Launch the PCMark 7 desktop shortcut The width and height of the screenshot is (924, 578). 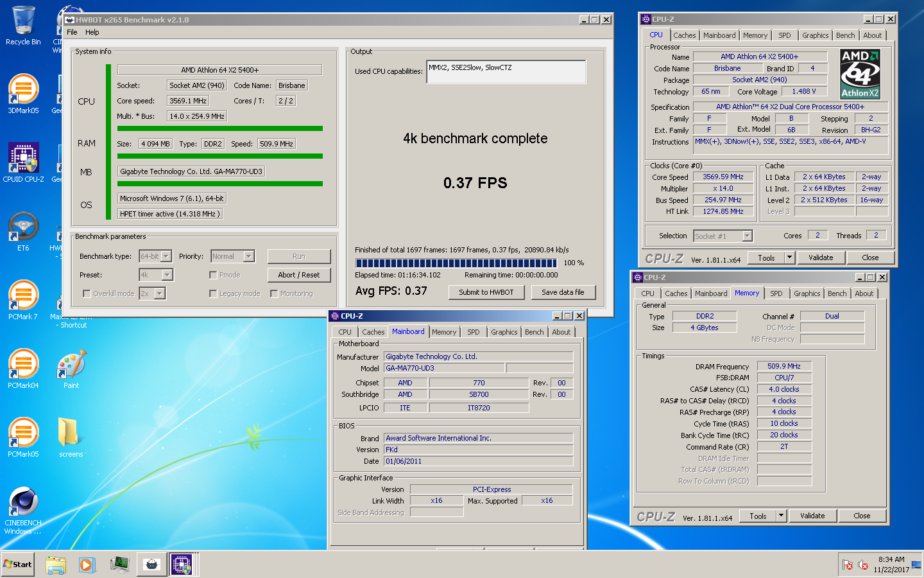pos(23,301)
